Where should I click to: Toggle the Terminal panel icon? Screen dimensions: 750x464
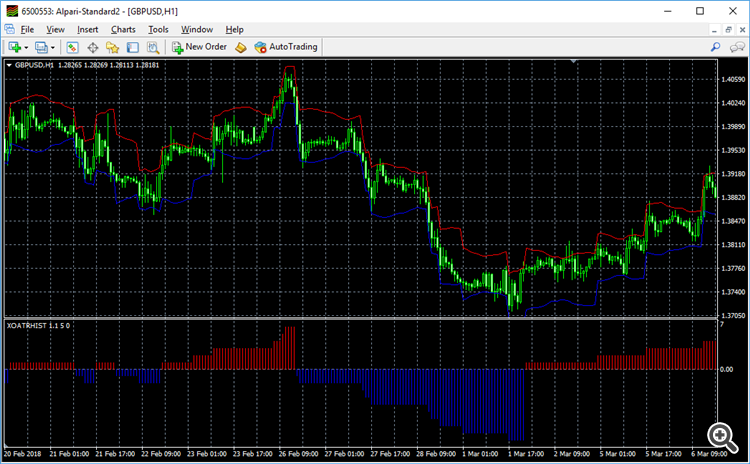[x=132, y=47]
